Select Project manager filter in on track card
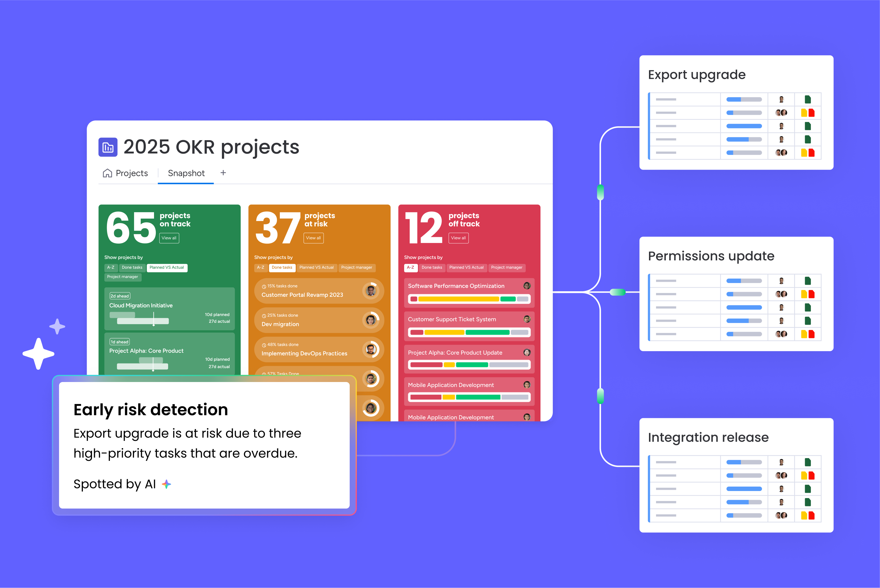Screen dimensions: 880x588 point(122,277)
